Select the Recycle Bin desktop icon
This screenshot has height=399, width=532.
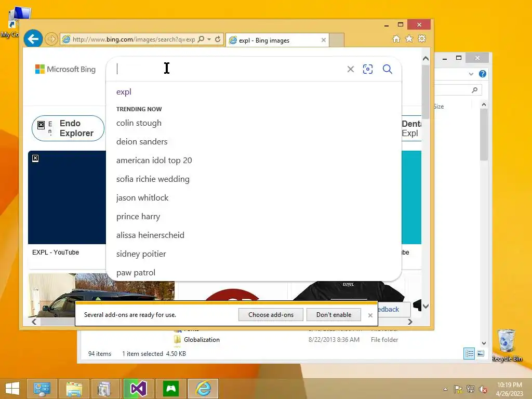pos(507,345)
